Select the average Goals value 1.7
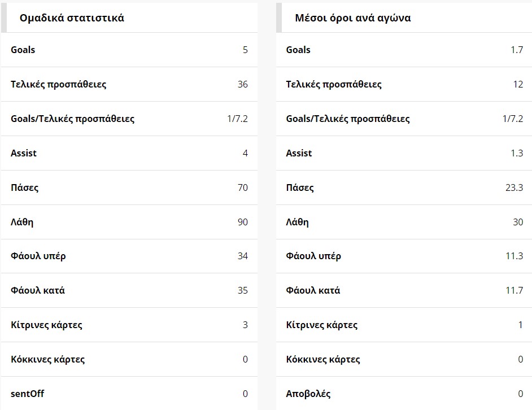 pyautogui.click(x=517, y=50)
